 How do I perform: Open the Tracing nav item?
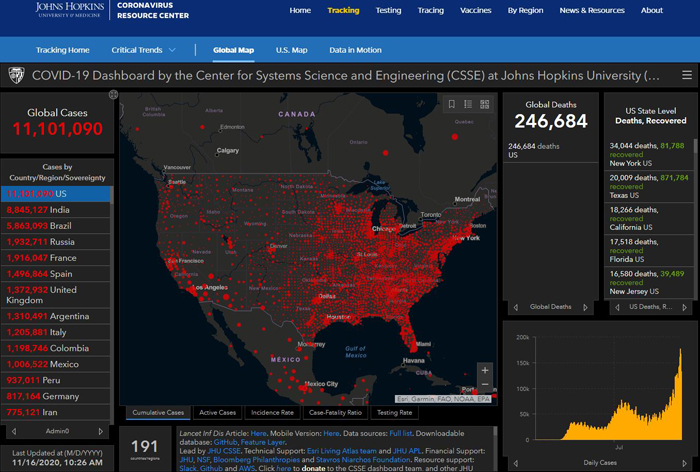431,10
